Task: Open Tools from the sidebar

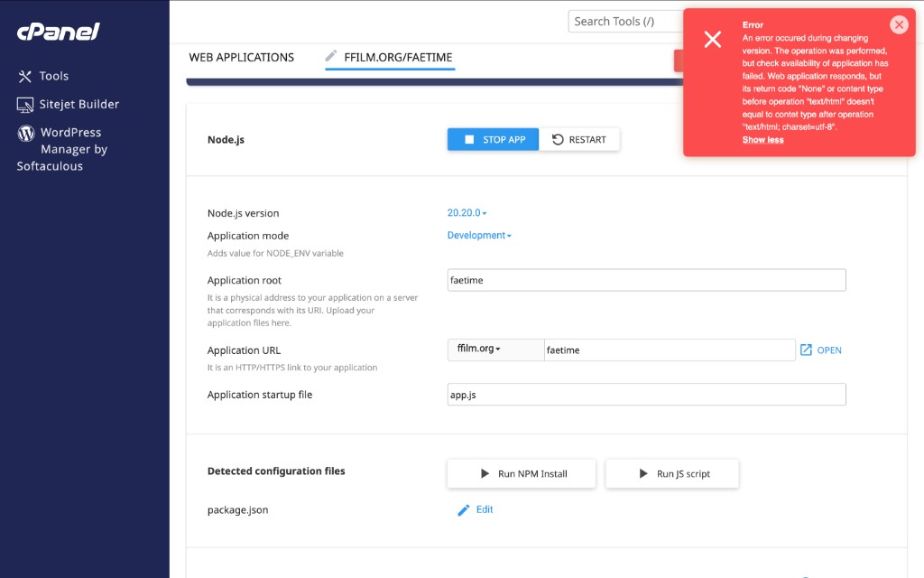Action: click(x=53, y=76)
